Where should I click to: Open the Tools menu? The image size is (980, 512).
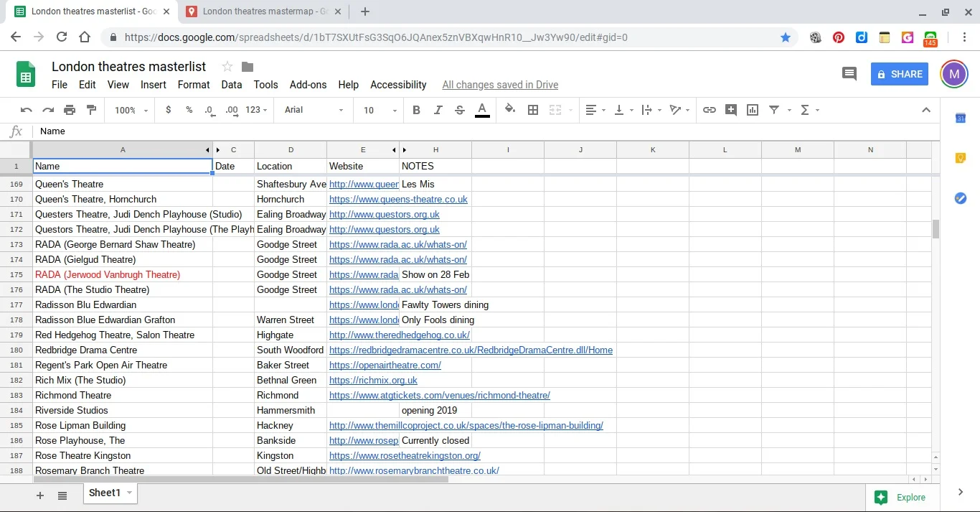(265, 85)
